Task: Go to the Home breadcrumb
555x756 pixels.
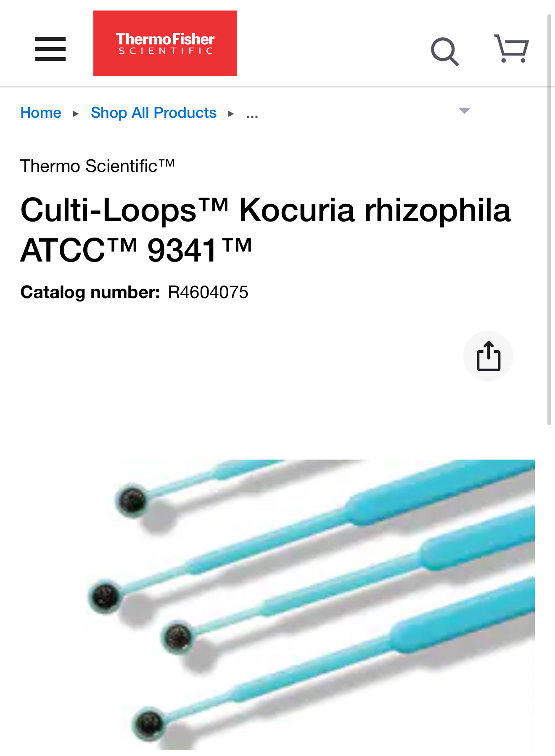Action: [x=41, y=113]
